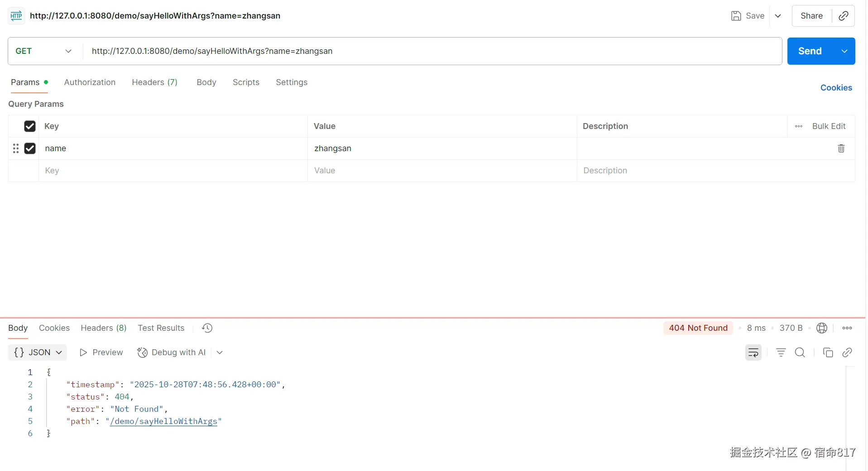Search within the response body
The image size is (868, 471).
800,352
